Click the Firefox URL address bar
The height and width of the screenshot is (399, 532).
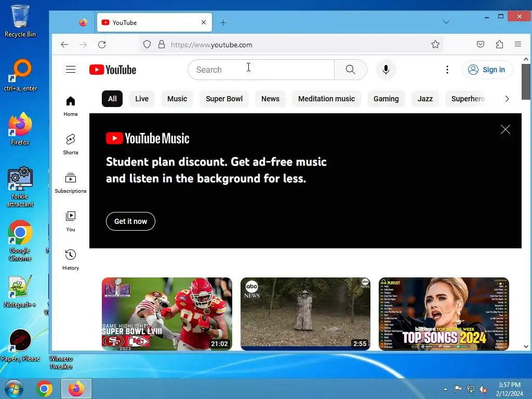292,45
